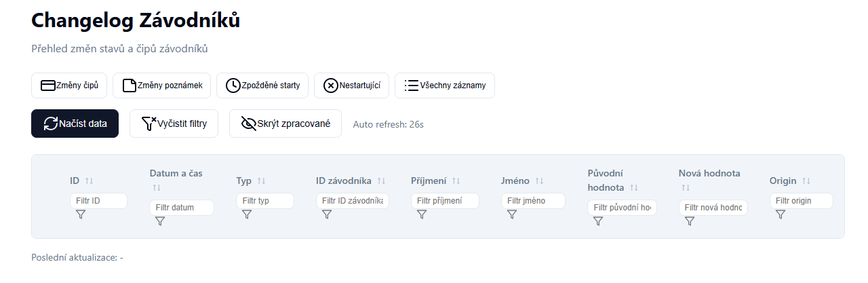Image resolution: width=868 pixels, height=283 pixels.
Task: Open filter menu for Původní hodnota
Action: pyautogui.click(x=598, y=221)
